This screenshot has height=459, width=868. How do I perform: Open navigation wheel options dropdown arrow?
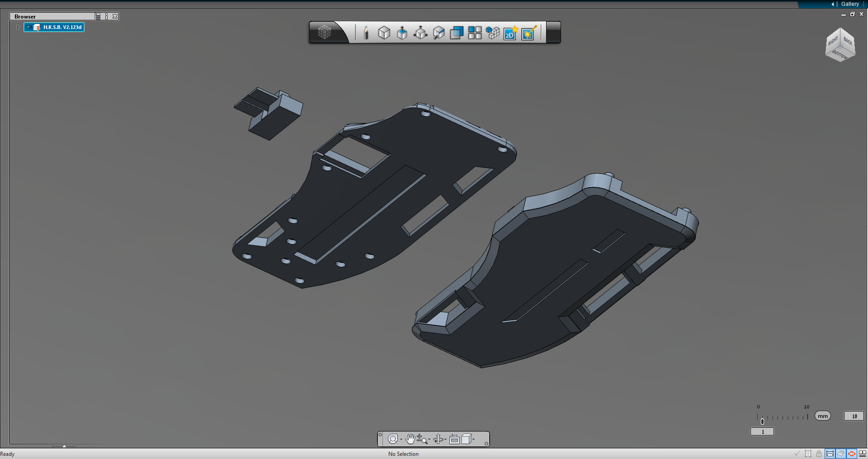click(x=401, y=439)
